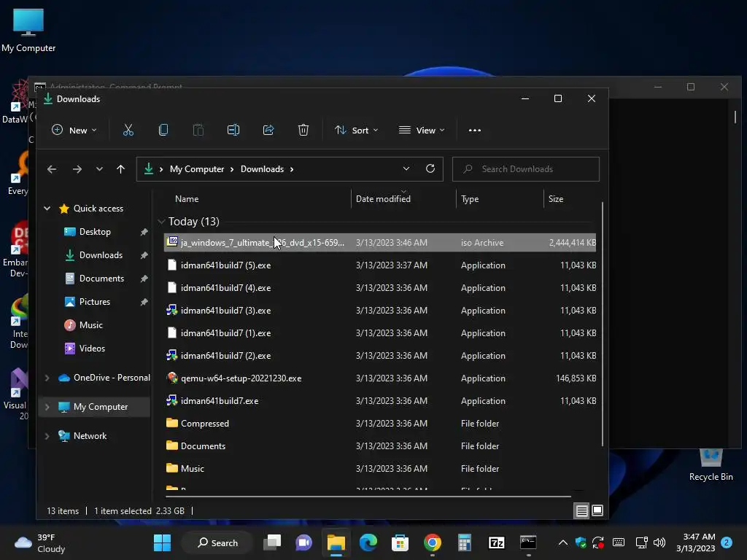Select My Computer desktop icon
This screenshot has height=560, width=747.
tap(28, 30)
